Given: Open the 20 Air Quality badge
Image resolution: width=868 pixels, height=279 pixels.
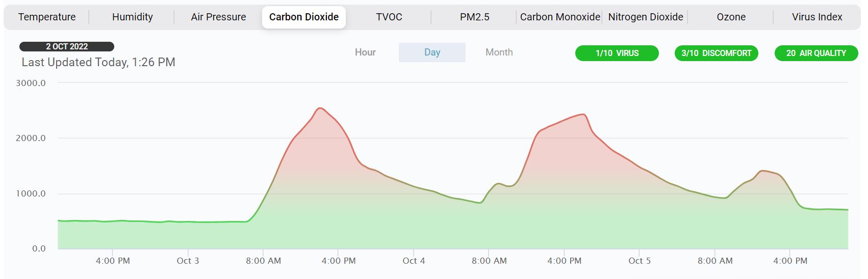Looking at the screenshot, I should pos(816,53).
